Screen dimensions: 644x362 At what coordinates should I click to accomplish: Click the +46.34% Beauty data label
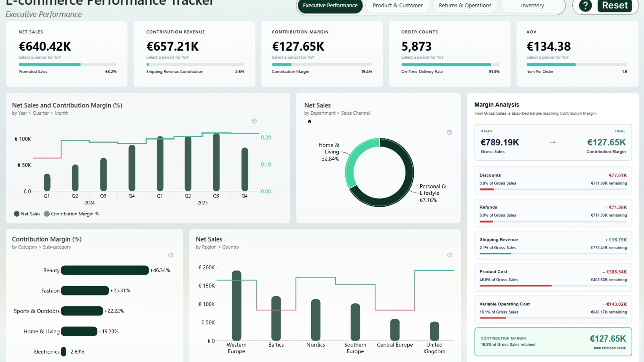click(x=160, y=270)
